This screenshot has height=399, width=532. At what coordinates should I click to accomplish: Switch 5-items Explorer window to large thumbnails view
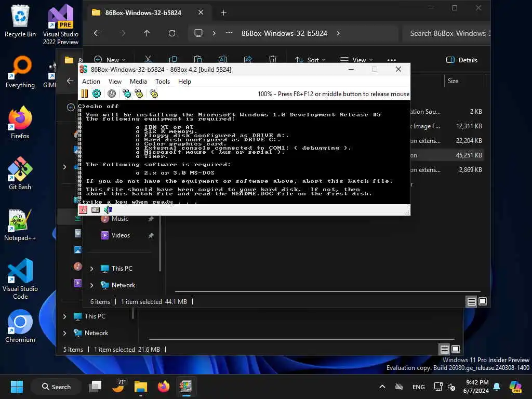(x=456, y=349)
